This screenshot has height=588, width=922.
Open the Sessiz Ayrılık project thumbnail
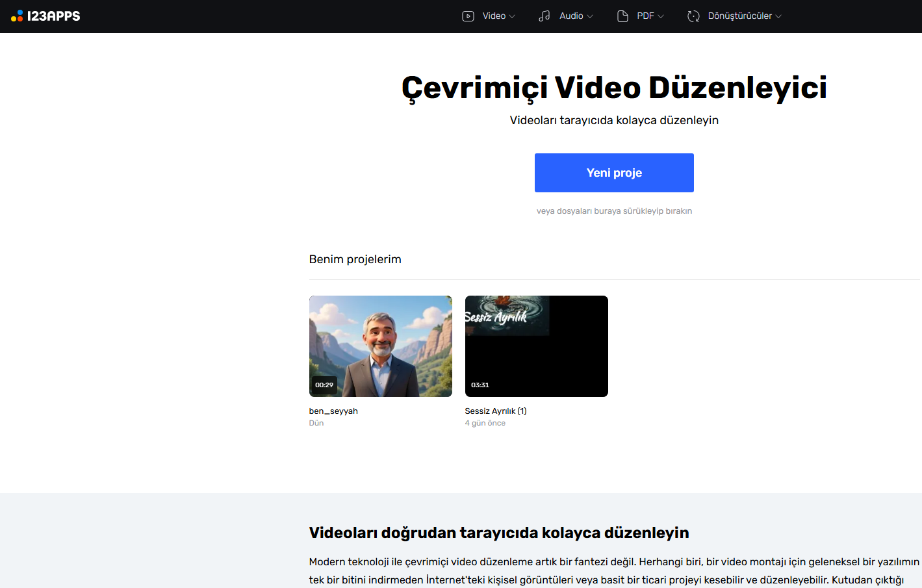point(536,346)
